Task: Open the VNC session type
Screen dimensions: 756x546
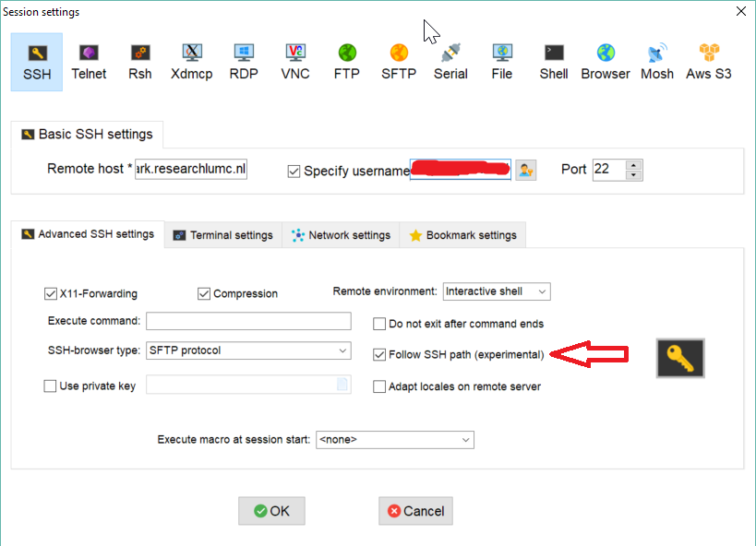Action: (295, 62)
